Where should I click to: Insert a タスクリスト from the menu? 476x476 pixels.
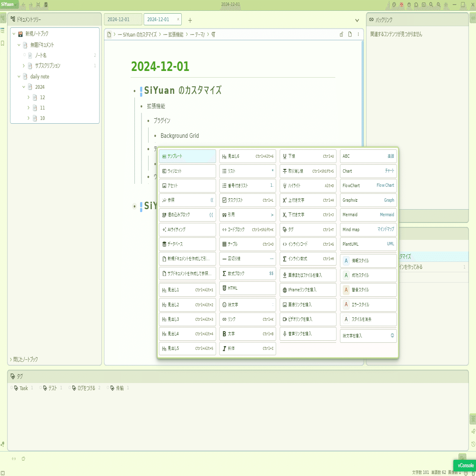(x=247, y=200)
